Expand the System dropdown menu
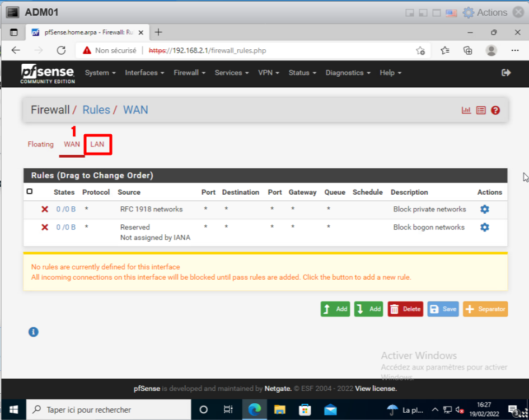Screen dimensions: 529x420 point(100,73)
